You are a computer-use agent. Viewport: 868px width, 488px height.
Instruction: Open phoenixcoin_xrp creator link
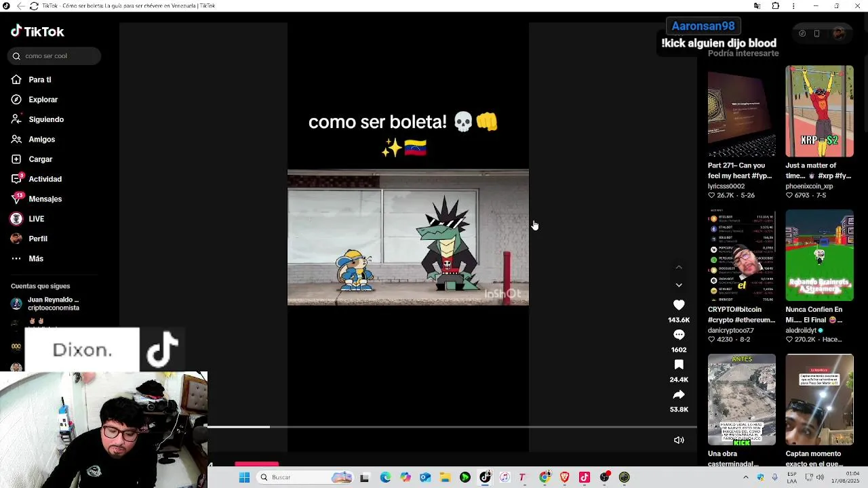809,186
